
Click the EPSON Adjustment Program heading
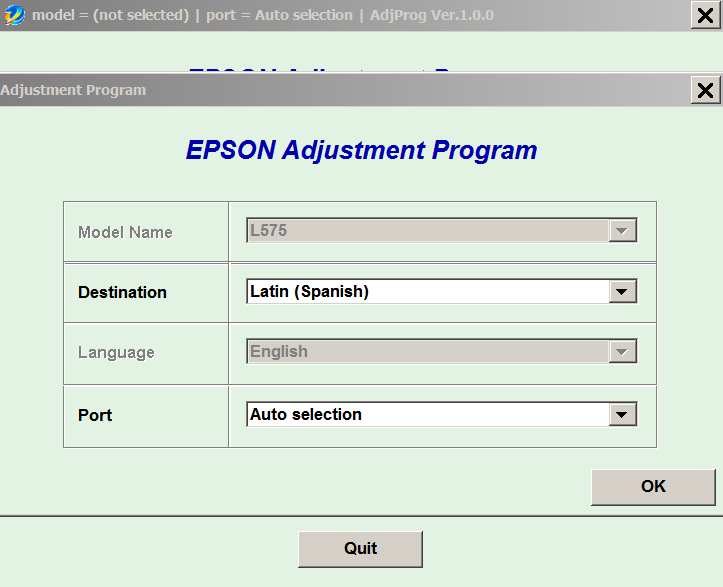point(362,150)
